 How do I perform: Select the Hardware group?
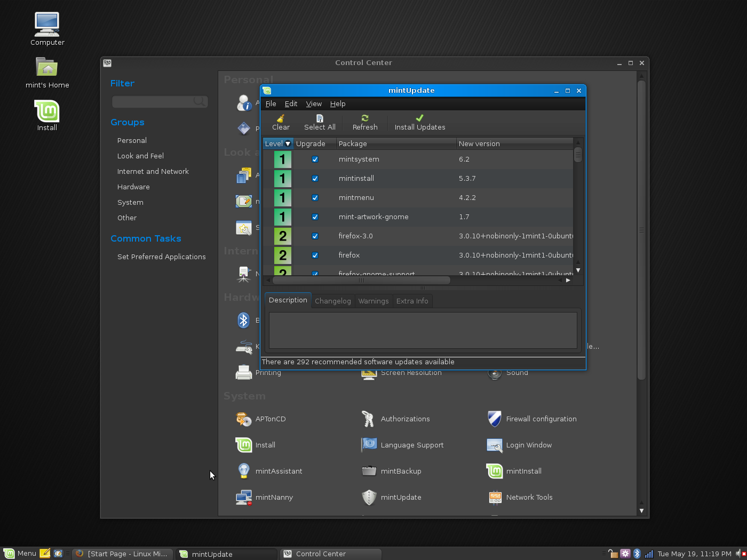click(133, 187)
